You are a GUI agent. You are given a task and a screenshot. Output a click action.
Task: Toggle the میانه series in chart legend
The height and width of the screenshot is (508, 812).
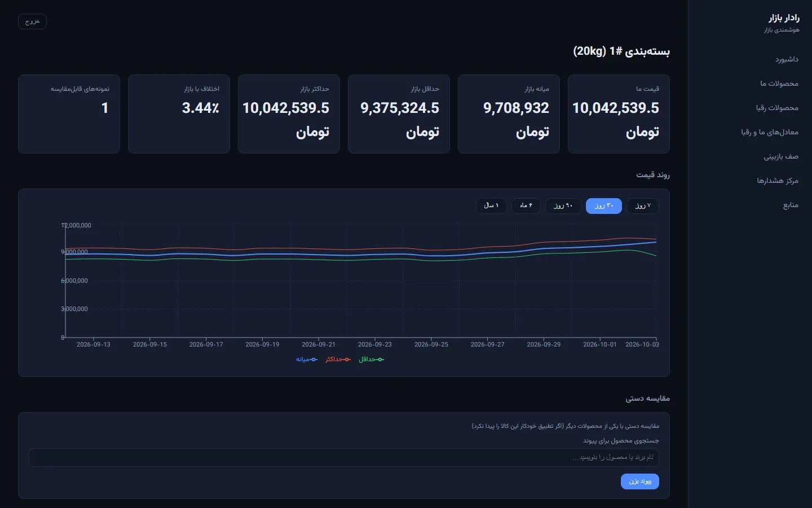coord(307,360)
